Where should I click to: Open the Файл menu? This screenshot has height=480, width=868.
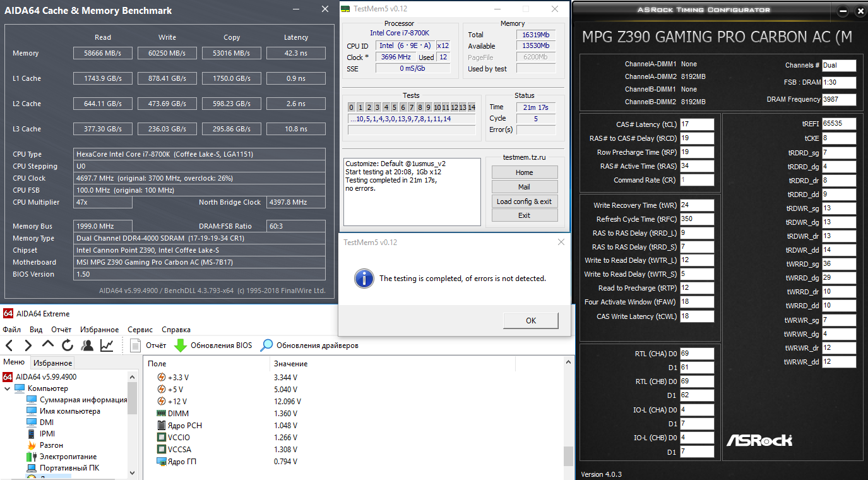pos(11,330)
